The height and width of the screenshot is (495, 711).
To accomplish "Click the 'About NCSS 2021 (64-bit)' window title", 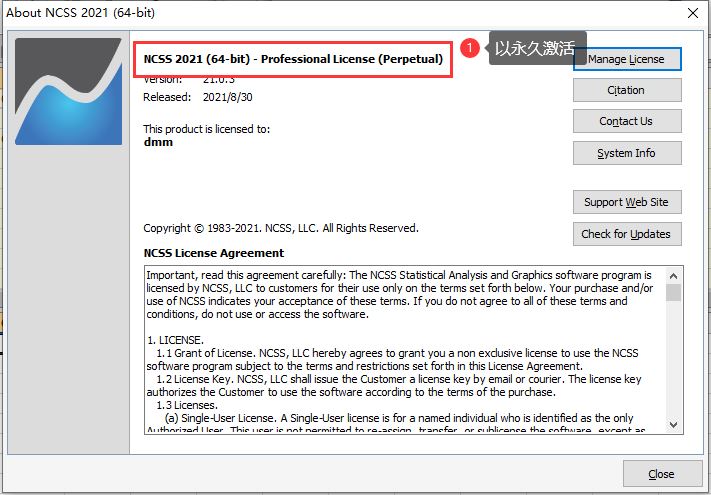I will point(80,13).
